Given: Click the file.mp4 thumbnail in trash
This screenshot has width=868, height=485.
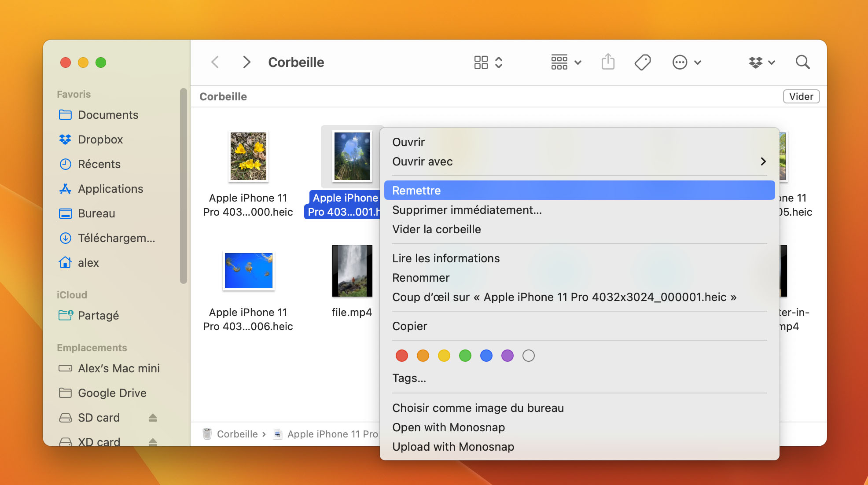Looking at the screenshot, I should pos(352,271).
